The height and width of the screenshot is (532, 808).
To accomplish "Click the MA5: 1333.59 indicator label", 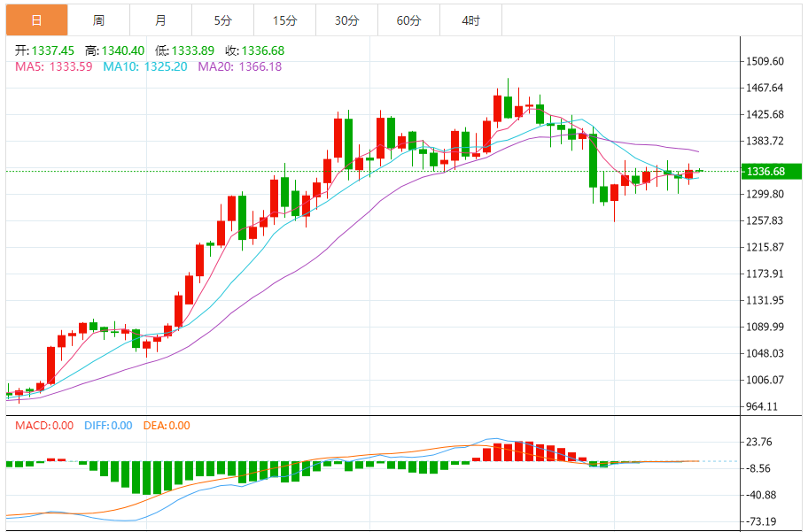I will point(53,66).
